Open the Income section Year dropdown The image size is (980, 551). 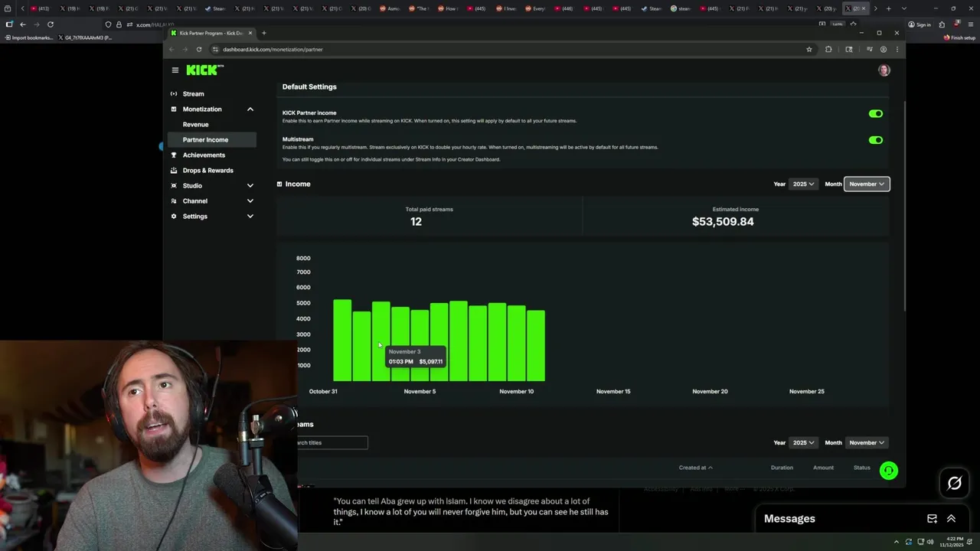[x=803, y=184]
